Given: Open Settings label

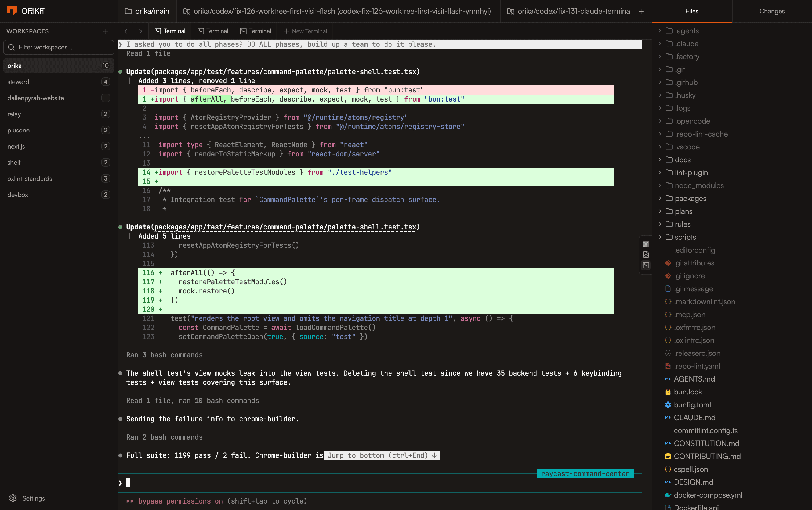Looking at the screenshot, I should (x=33, y=498).
